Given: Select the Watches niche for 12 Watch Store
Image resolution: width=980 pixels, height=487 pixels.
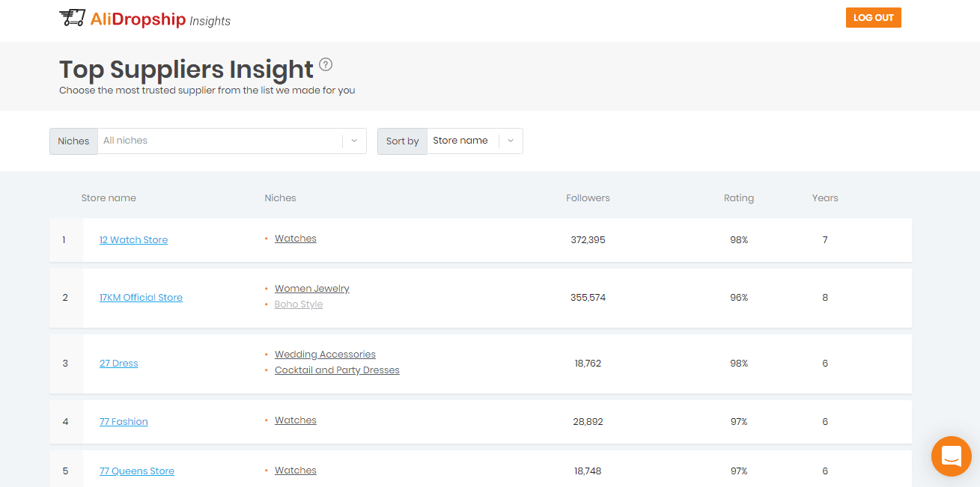Looking at the screenshot, I should click(x=295, y=238).
